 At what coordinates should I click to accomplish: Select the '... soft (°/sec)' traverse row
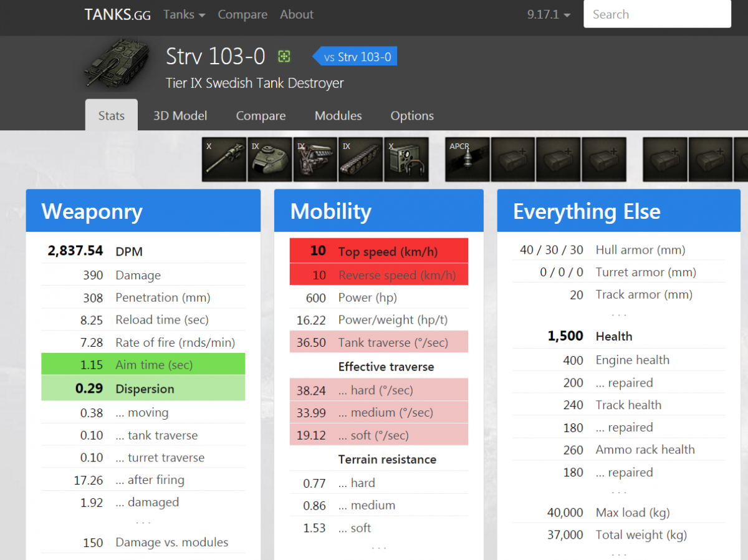[x=379, y=435]
